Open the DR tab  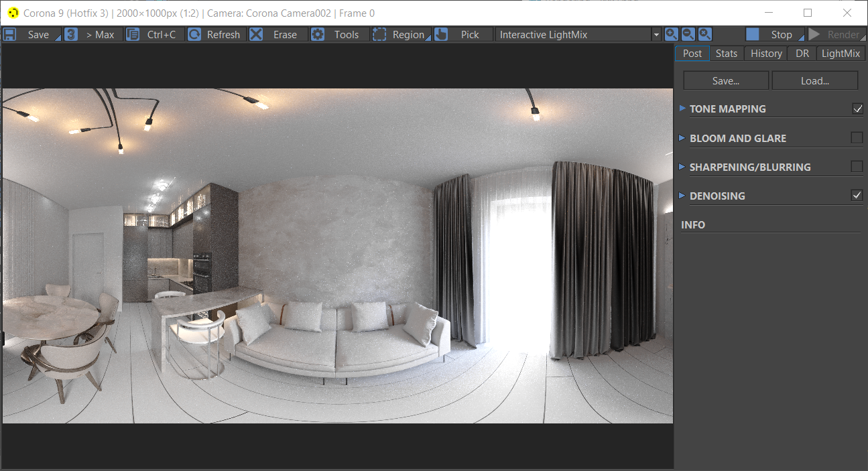[802, 54]
